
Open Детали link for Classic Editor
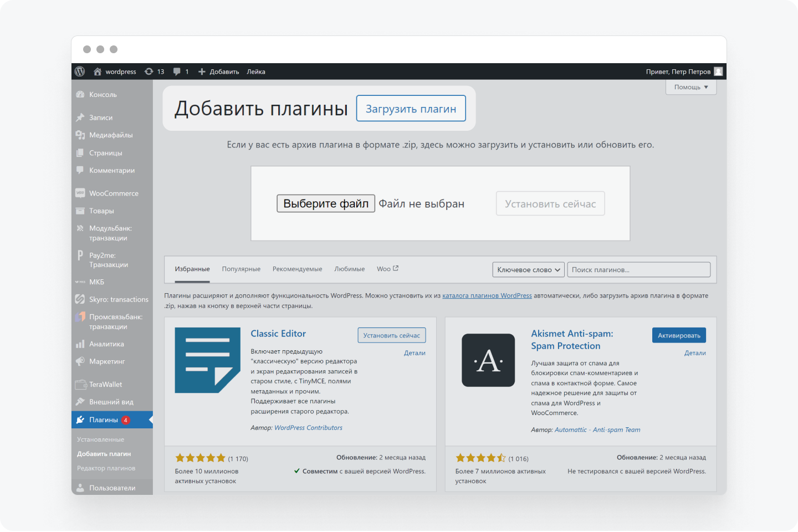415,353
